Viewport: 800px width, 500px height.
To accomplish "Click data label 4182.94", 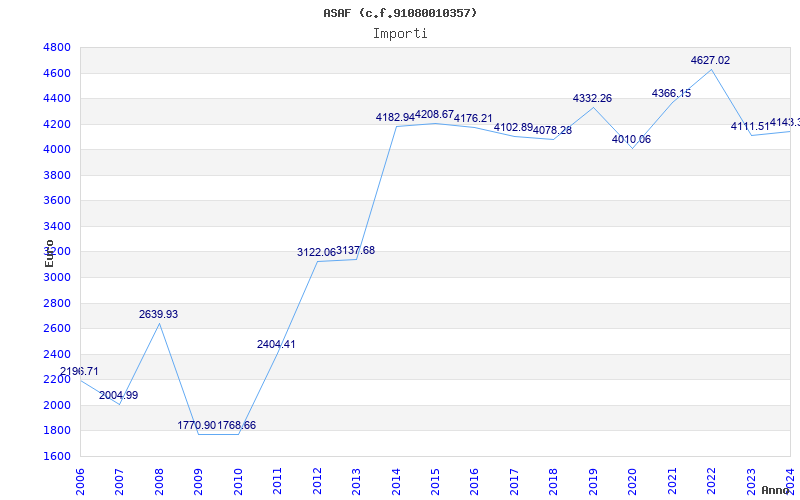I will pyautogui.click(x=395, y=117).
